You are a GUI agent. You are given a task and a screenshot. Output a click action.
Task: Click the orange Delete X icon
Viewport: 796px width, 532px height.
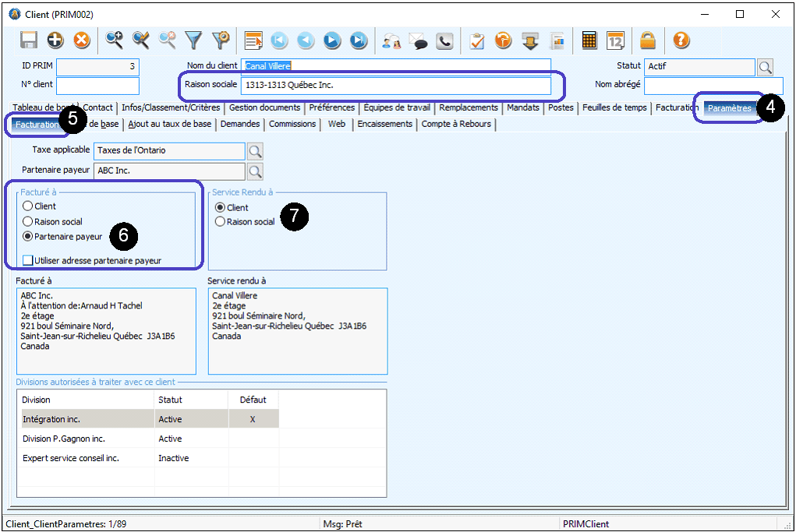(81, 40)
